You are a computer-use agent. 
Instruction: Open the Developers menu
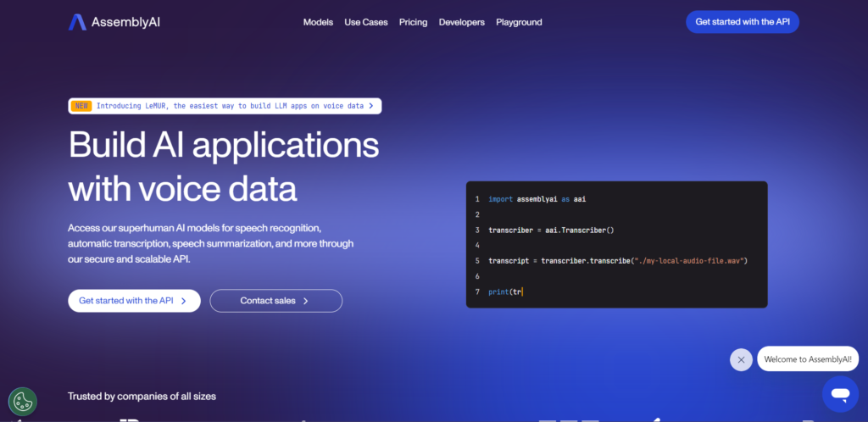(x=462, y=22)
